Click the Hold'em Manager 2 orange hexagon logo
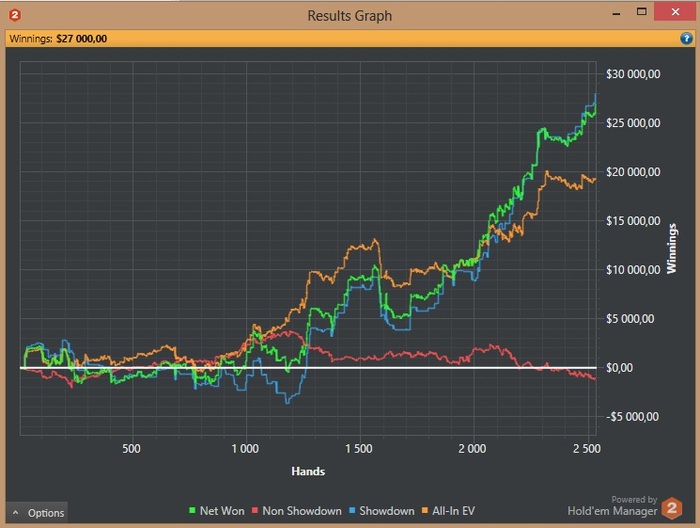 [672, 508]
